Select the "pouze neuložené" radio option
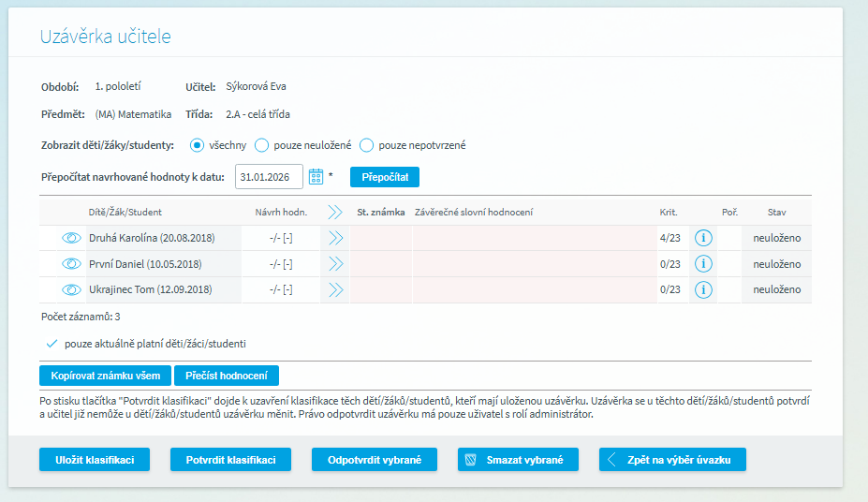The height and width of the screenshot is (502, 868). point(262,145)
